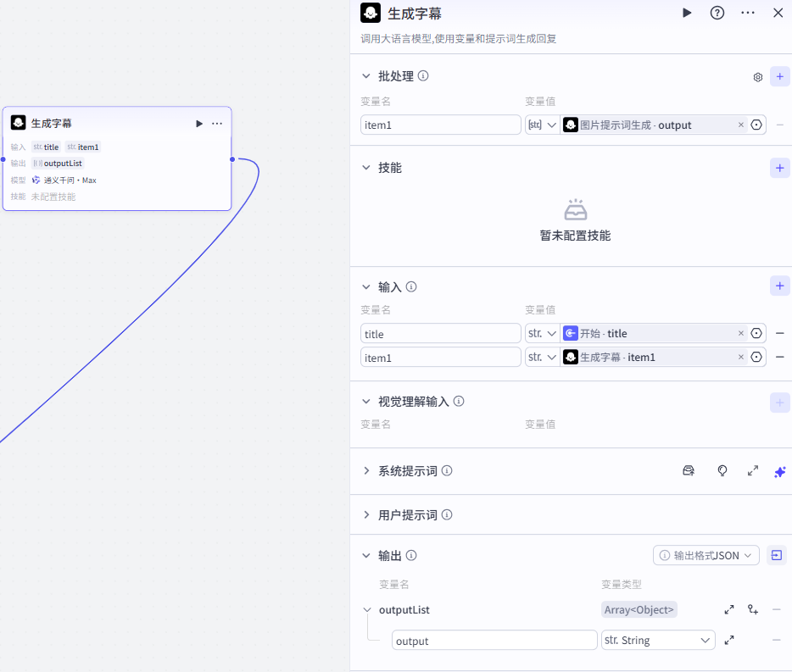Open canvas node more options menu

[217, 124]
